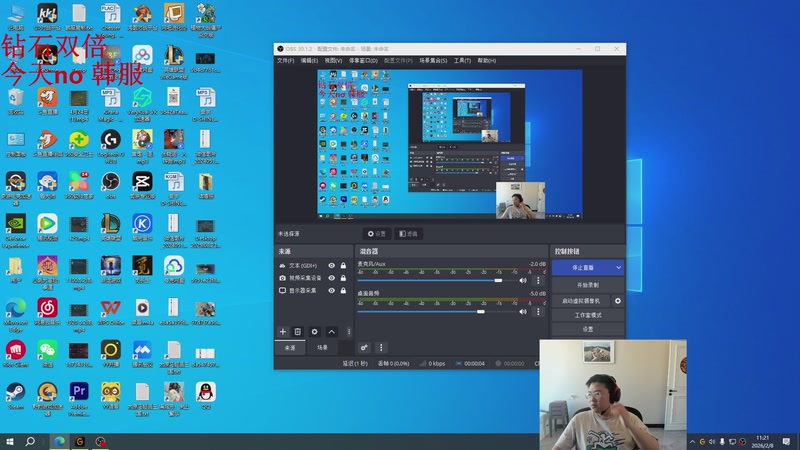This screenshot has width=800, height=450.
Task: Switch to the 场景 dock tab
Action: pyautogui.click(x=322, y=347)
